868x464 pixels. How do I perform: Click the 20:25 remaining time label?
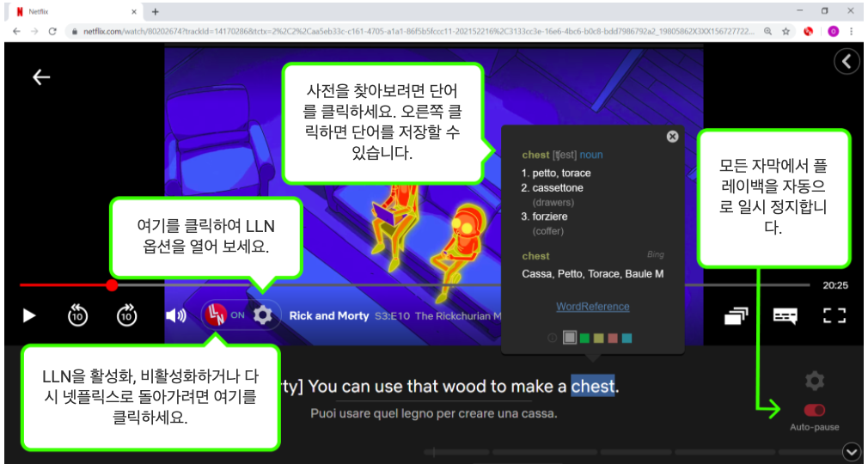[x=834, y=286]
